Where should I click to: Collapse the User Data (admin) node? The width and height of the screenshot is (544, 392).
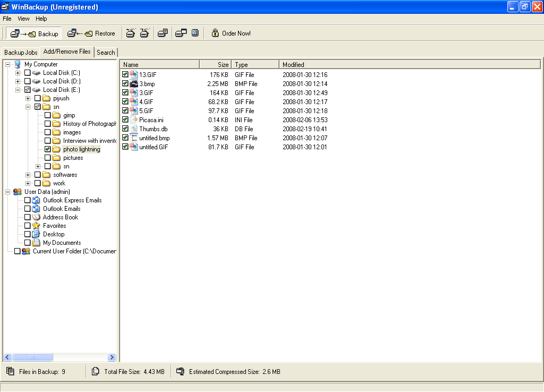point(7,192)
